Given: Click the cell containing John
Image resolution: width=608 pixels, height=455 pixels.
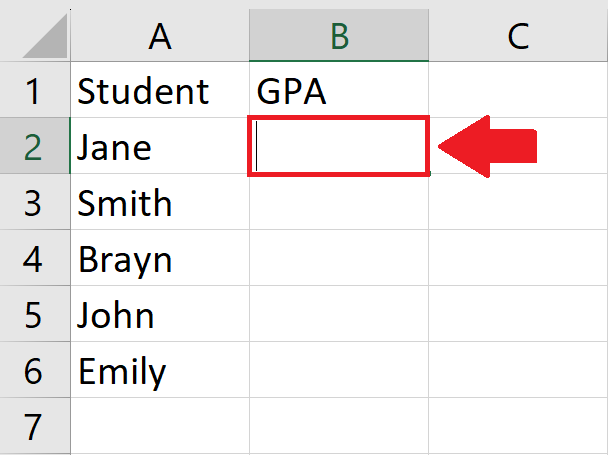Looking at the screenshot, I should 160,314.
